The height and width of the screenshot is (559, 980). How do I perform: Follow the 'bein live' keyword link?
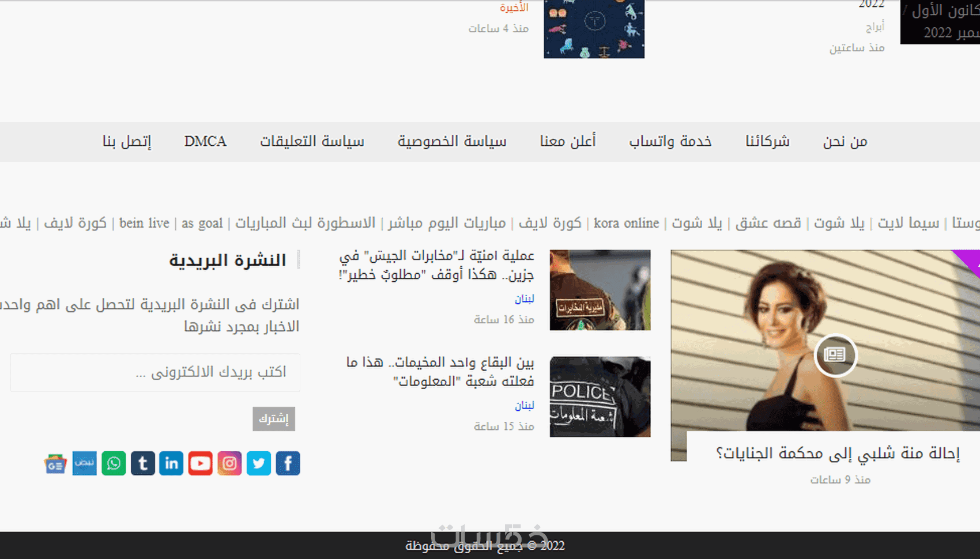coord(144,223)
